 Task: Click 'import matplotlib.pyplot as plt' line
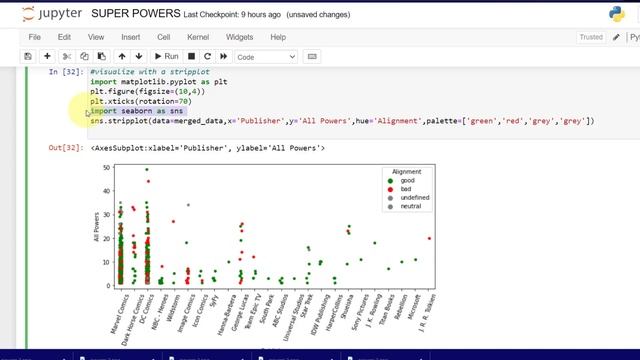click(159, 82)
